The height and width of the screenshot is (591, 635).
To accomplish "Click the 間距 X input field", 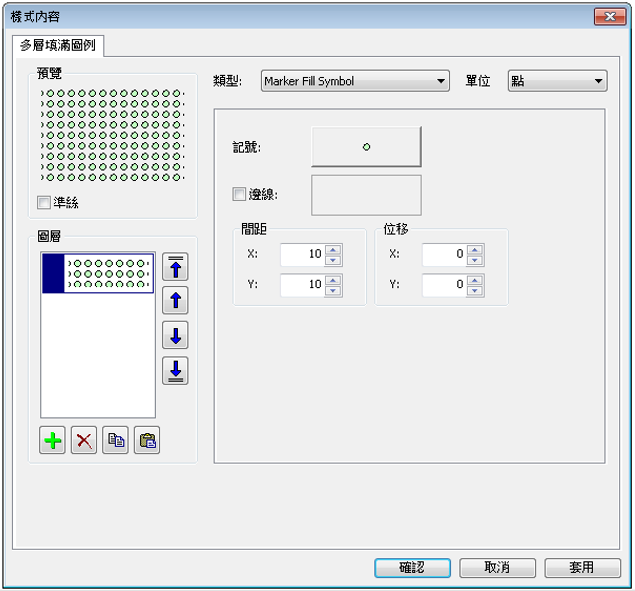I will [x=303, y=255].
